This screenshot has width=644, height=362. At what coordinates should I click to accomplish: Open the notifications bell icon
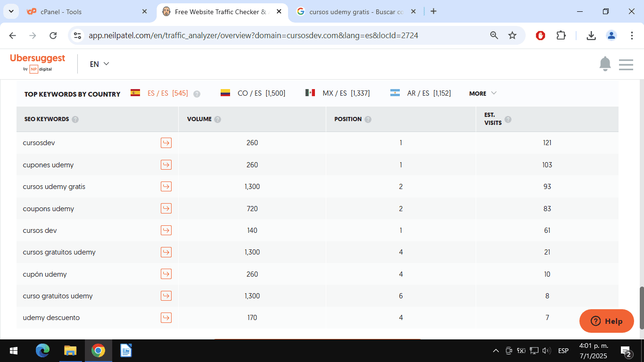[605, 64]
